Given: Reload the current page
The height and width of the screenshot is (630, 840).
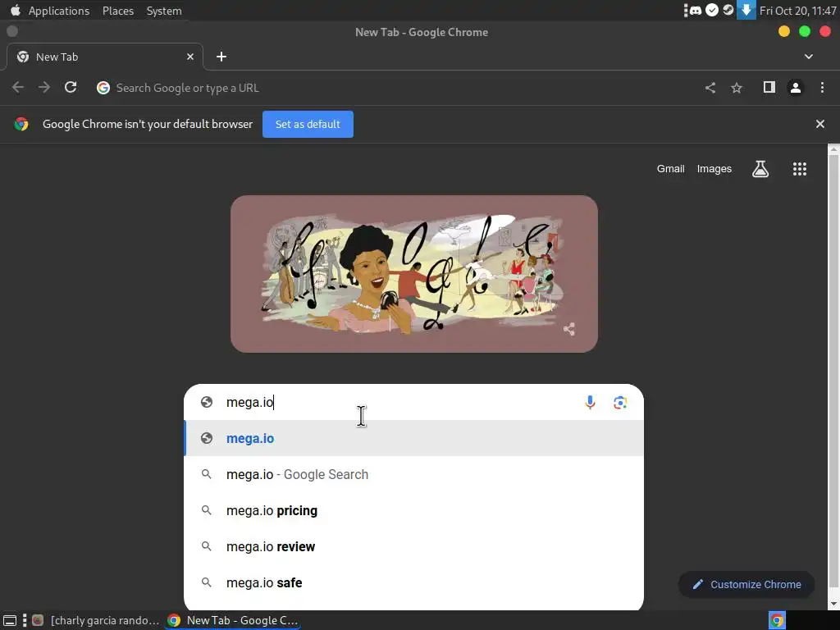Looking at the screenshot, I should 71,87.
